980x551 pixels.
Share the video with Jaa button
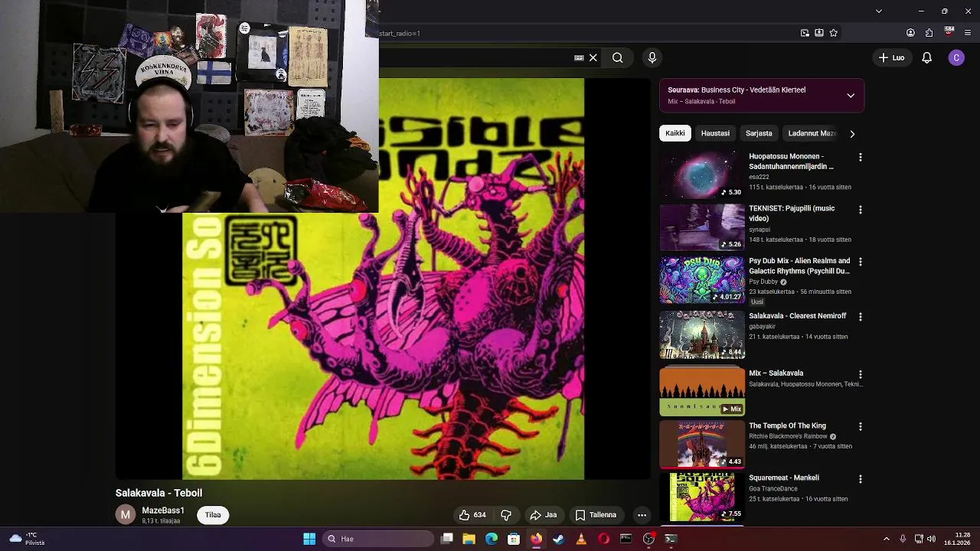click(544, 515)
